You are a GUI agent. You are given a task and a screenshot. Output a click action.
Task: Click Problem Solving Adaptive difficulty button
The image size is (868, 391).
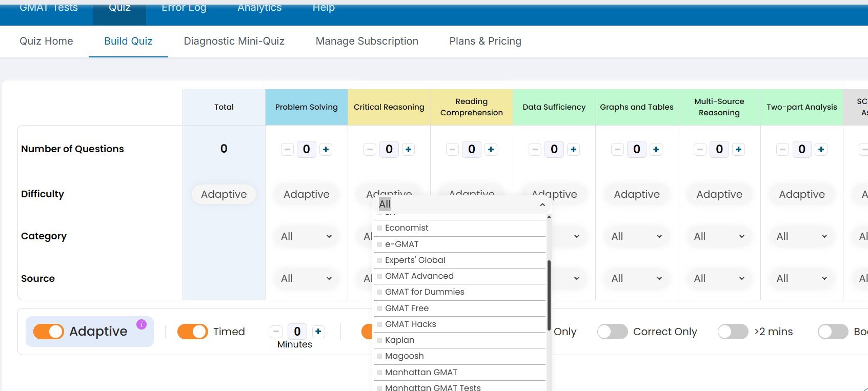point(306,194)
